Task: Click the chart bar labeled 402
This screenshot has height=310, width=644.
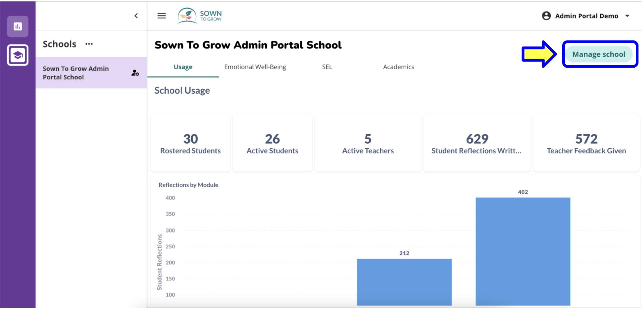Action: tap(523, 252)
